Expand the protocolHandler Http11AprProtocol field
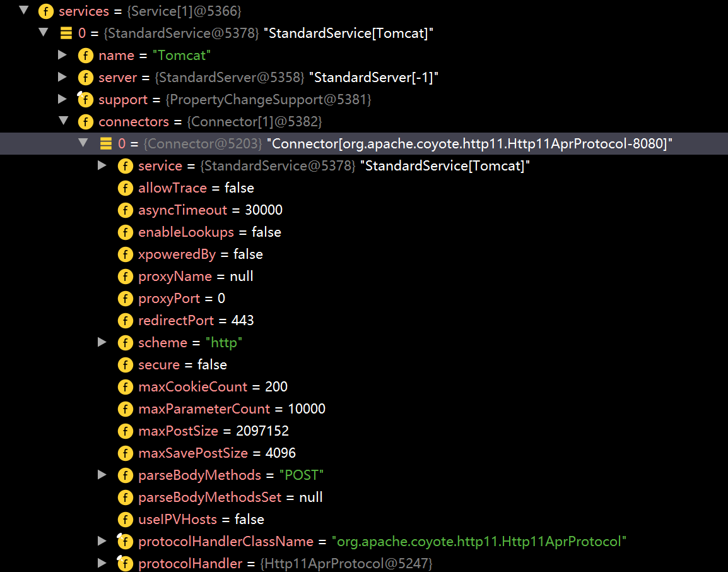Image resolution: width=728 pixels, height=572 pixels. coord(102,563)
